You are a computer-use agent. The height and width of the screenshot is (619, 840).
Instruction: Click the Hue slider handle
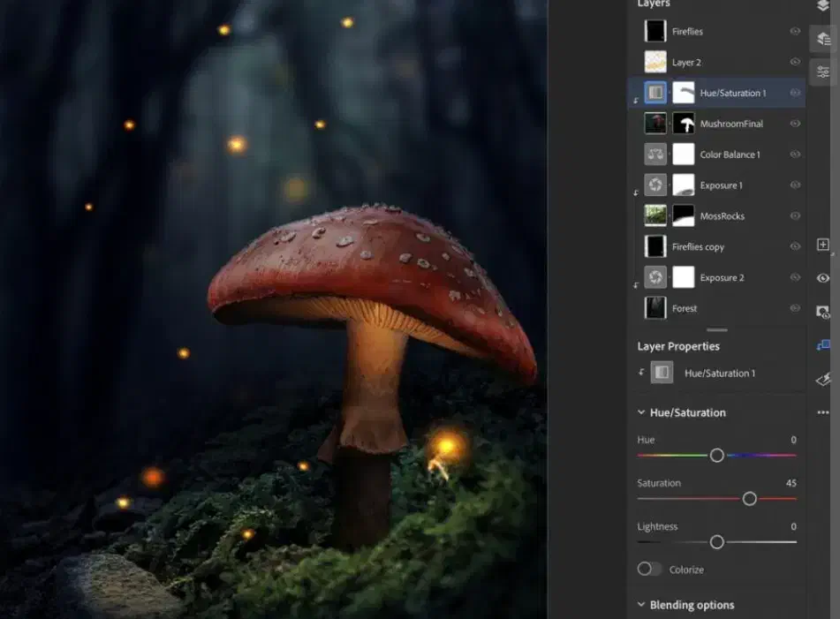[x=717, y=456]
